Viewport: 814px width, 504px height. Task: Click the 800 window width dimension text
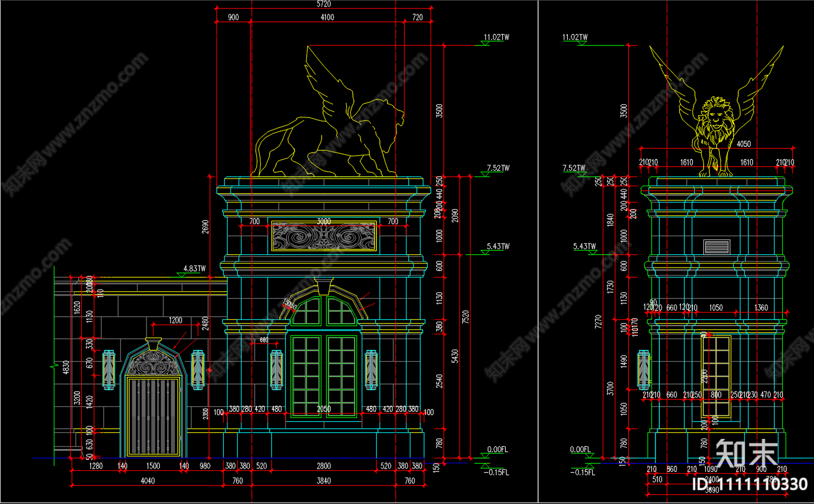click(716, 395)
